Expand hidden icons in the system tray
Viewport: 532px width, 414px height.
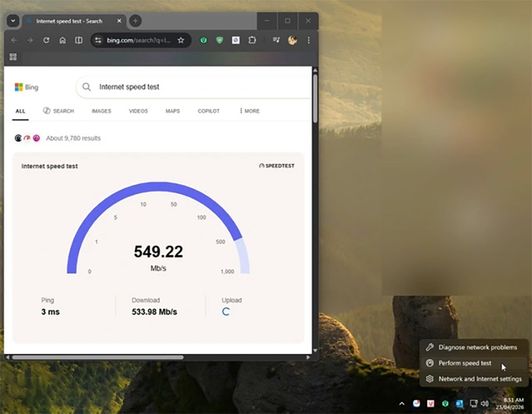tap(402, 403)
